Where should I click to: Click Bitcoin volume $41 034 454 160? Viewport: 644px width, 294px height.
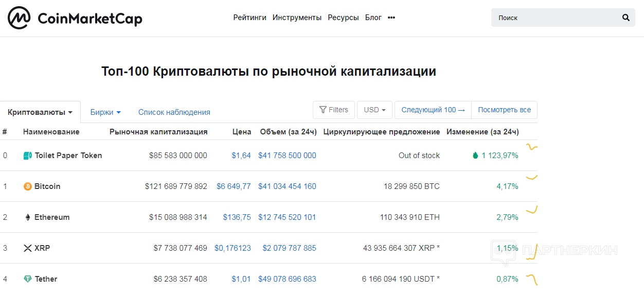(287, 186)
